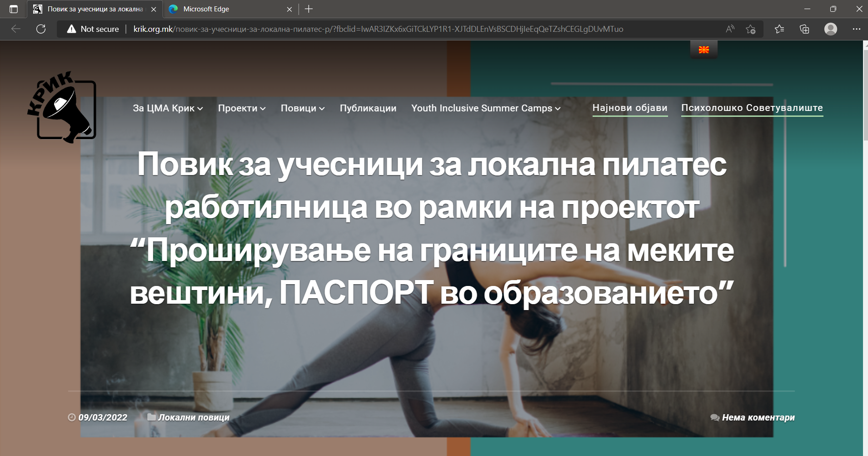Open the browser profile avatar
868x456 pixels.
click(831, 29)
